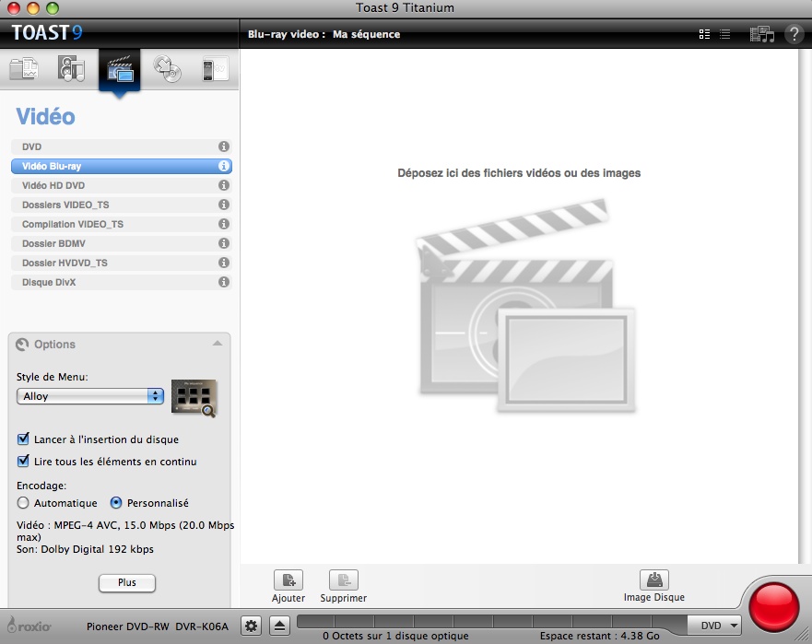The width and height of the screenshot is (812, 644).
Task: Open recorder settings gear icon
Action: pos(252,626)
